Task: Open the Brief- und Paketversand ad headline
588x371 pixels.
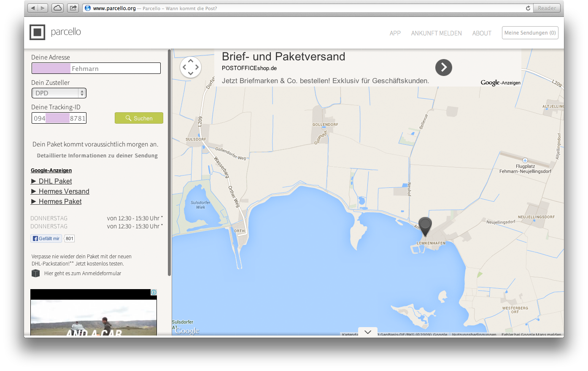Action: click(283, 57)
